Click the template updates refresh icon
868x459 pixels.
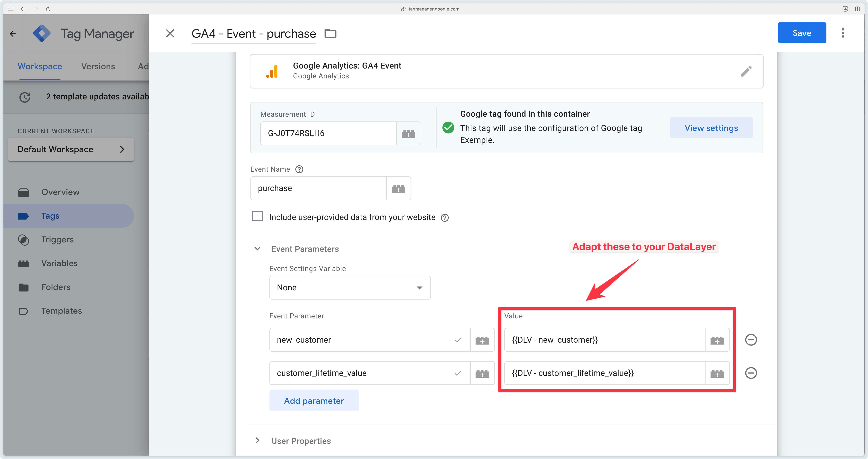coord(25,97)
